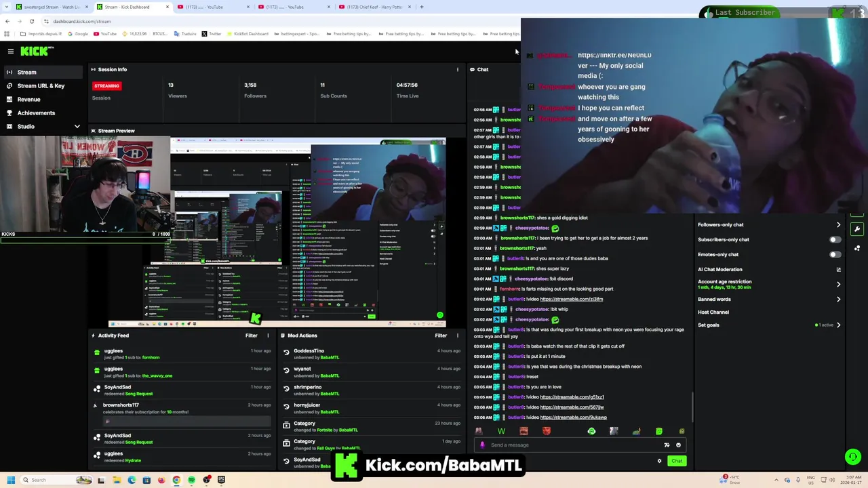Open last streamable link at 03:06 AM
Image resolution: width=868 pixels, height=488 pixels.
(573, 418)
